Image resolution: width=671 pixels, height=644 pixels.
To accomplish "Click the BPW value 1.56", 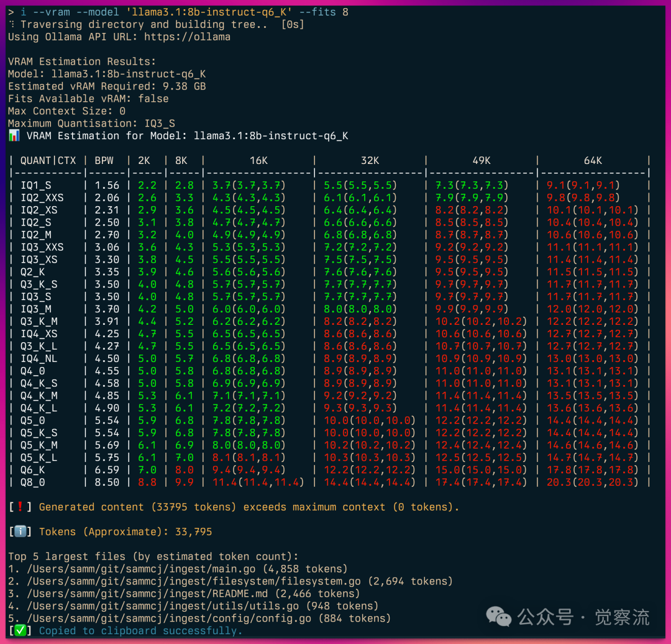I will click(x=107, y=186).
